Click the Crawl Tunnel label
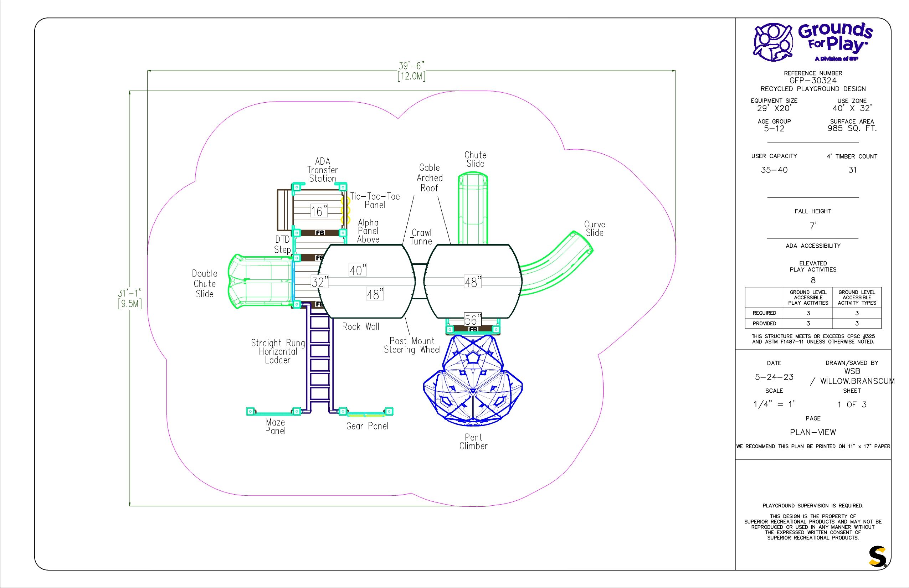Image resolution: width=909 pixels, height=588 pixels. (x=422, y=237)
